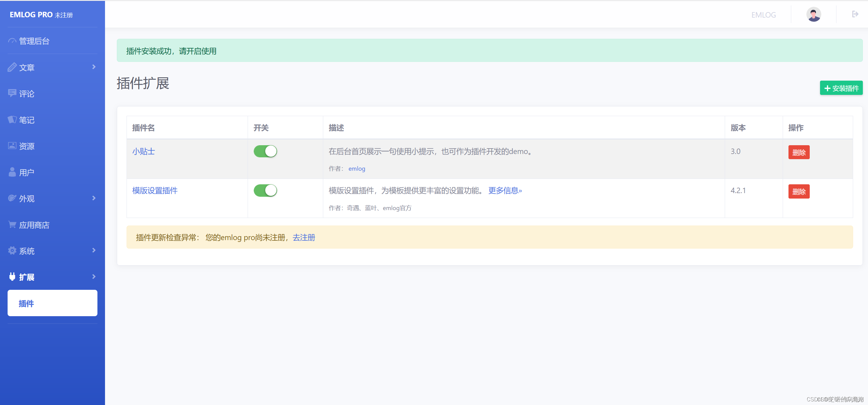The width and height of the screenshot is (868, 405).
Task: Click the shopping cart icon for 应用商店
Action: [x=12, y=225]
